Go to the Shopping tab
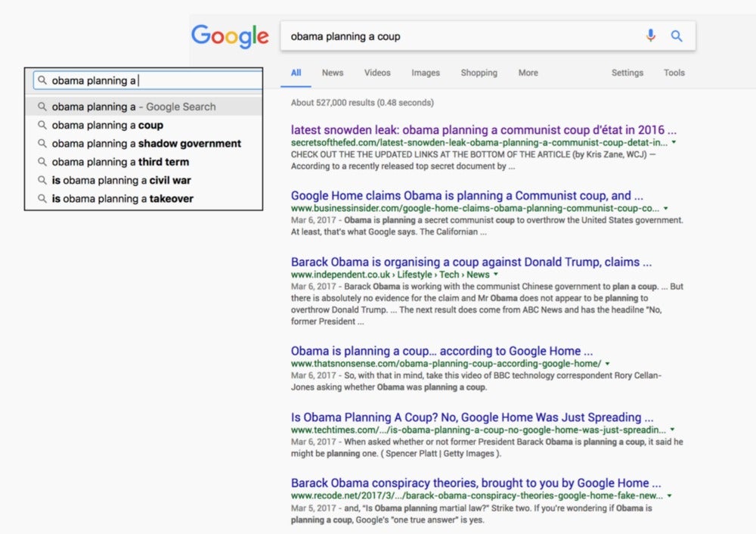756x534 pixels. pos(479,73)
